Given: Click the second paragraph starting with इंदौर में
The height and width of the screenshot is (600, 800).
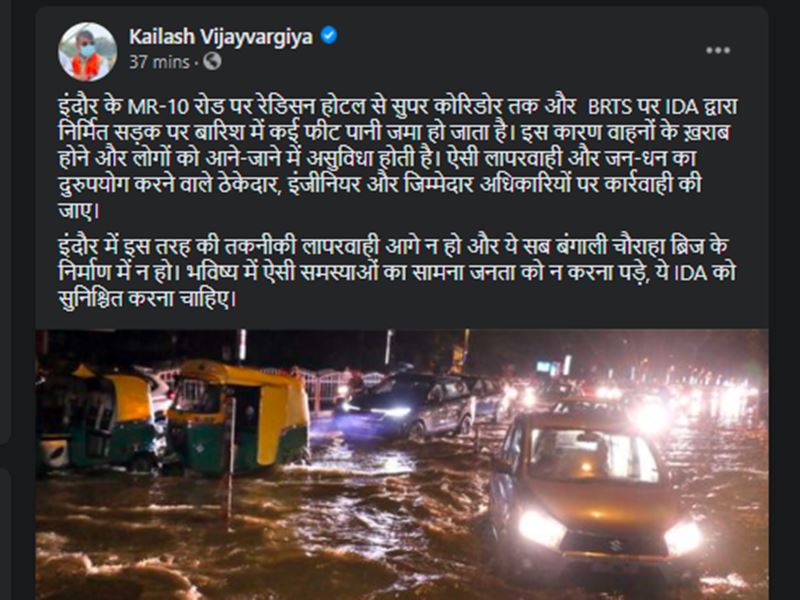Looking at the screenshot, I should [x=397, y=272].
